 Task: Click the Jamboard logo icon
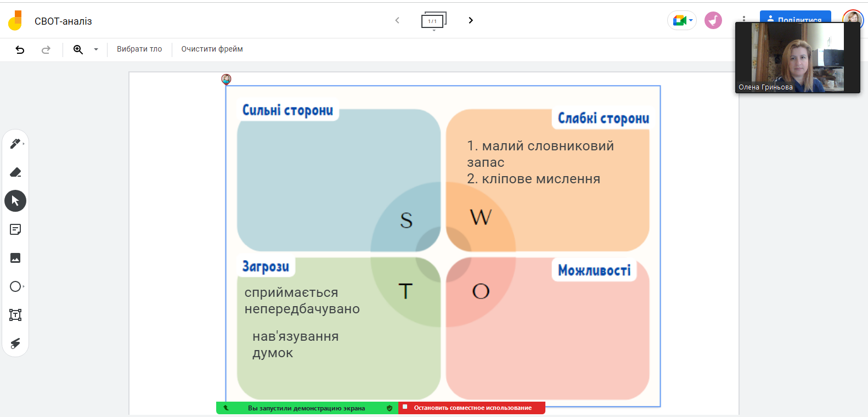tap(15, 21)
